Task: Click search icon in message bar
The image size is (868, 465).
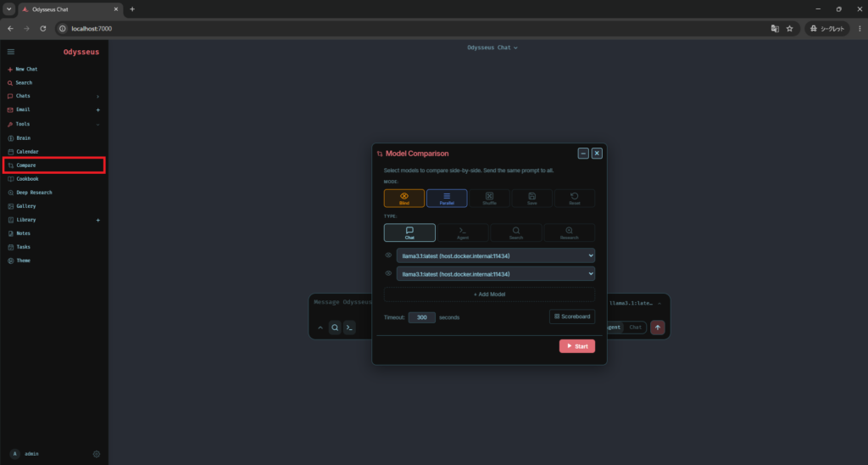Action: 335,328
